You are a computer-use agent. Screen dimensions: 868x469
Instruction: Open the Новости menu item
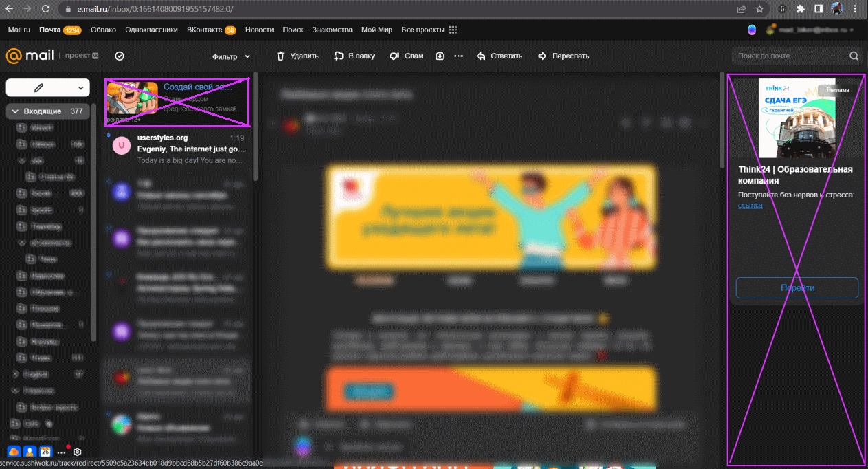point(259,30)
